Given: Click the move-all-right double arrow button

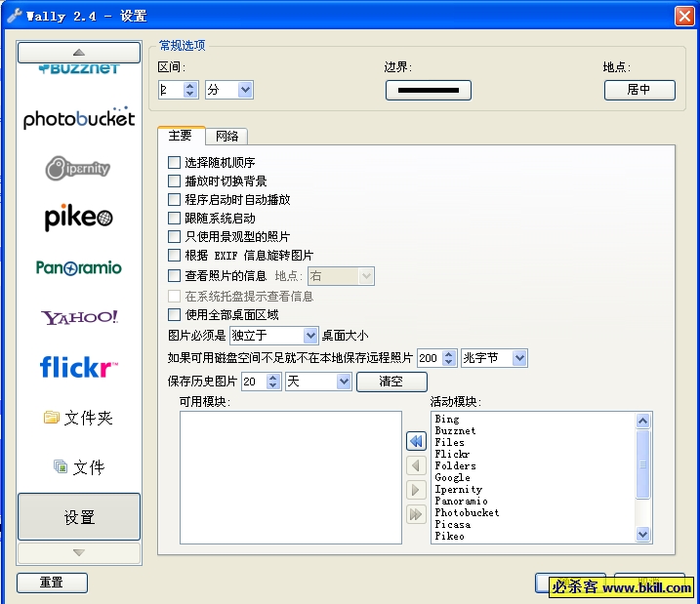Looking at the screenshot, I should (416, 514).
